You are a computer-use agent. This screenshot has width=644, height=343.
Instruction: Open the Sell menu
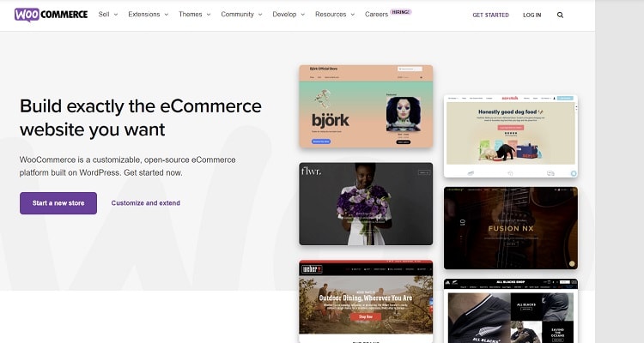click(x=104, y=15)
